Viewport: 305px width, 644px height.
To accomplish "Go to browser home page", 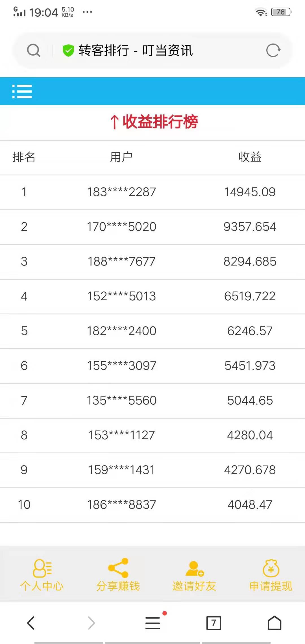I will coord(274,623).
